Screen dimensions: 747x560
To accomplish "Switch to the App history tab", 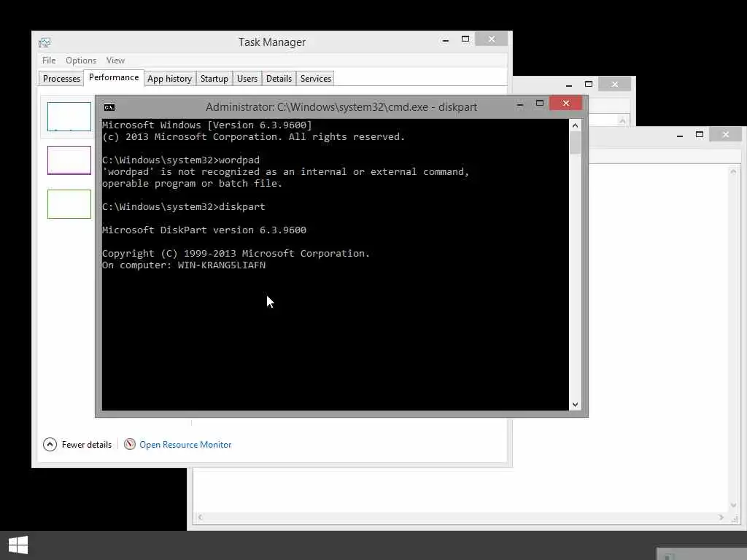I will point(169,79).
